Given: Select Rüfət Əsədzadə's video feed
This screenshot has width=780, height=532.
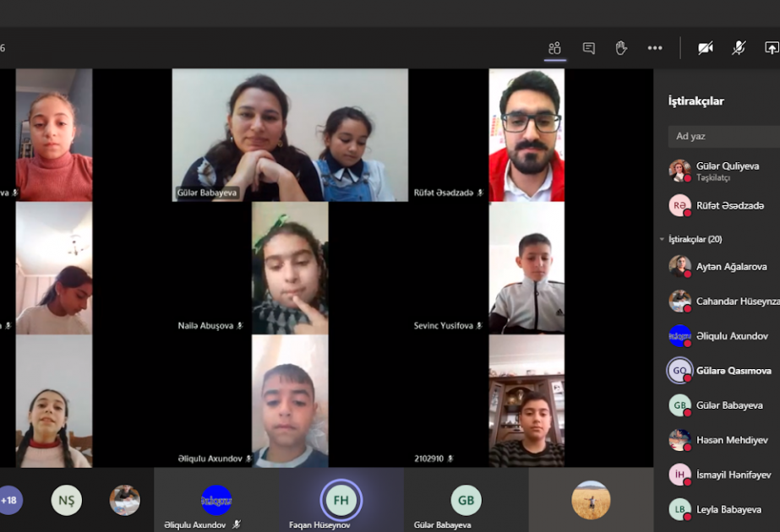Looking at the screenshot, I should (526, 135).
